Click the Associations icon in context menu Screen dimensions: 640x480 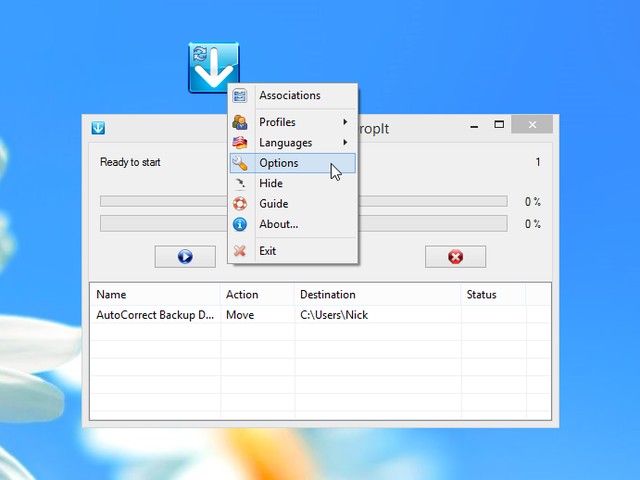[x=240, y=96]
